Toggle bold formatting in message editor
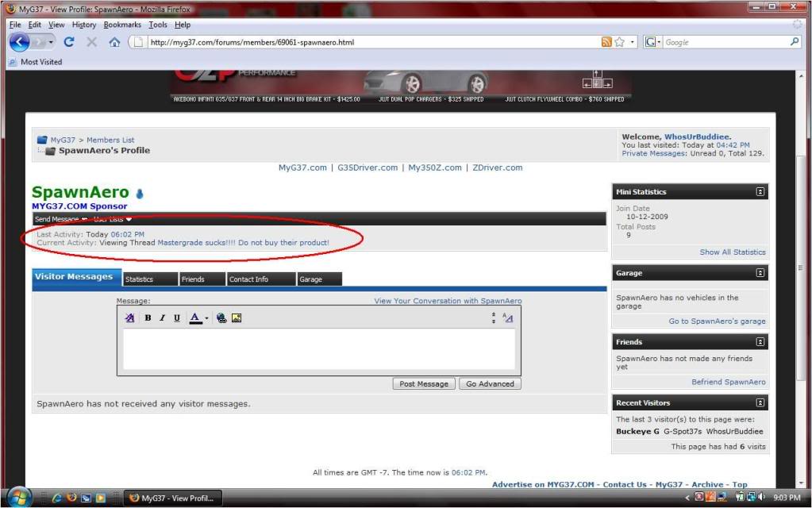This screenshot has width=812, height=508. click(x=148, y=318)
